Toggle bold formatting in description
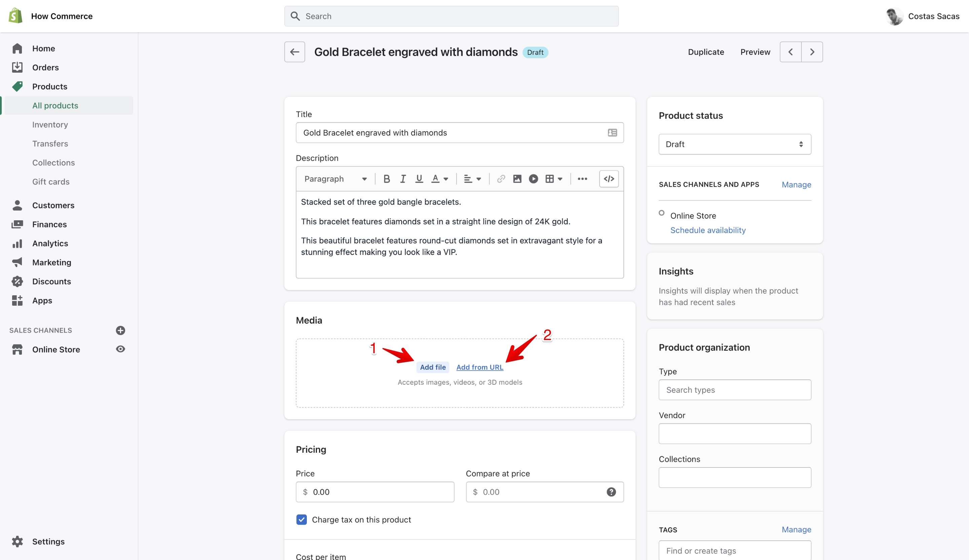The height and width of the screenshot is (560, 969). (387, 179)
